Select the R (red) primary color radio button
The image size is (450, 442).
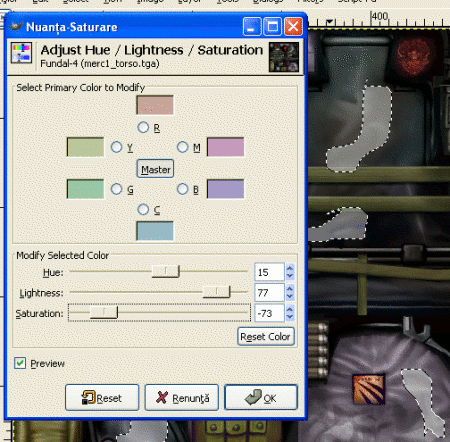point(143,127)
